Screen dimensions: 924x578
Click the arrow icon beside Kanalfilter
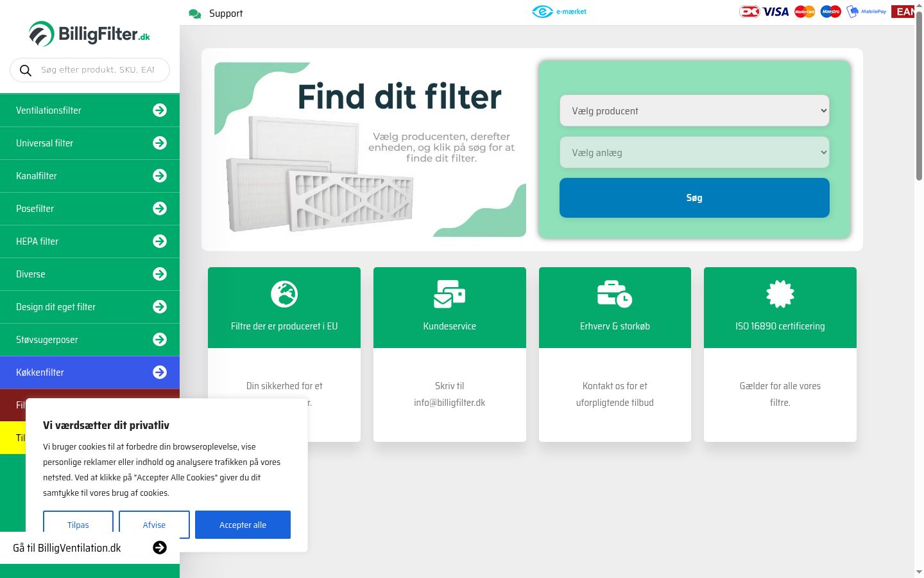point(160,176)
